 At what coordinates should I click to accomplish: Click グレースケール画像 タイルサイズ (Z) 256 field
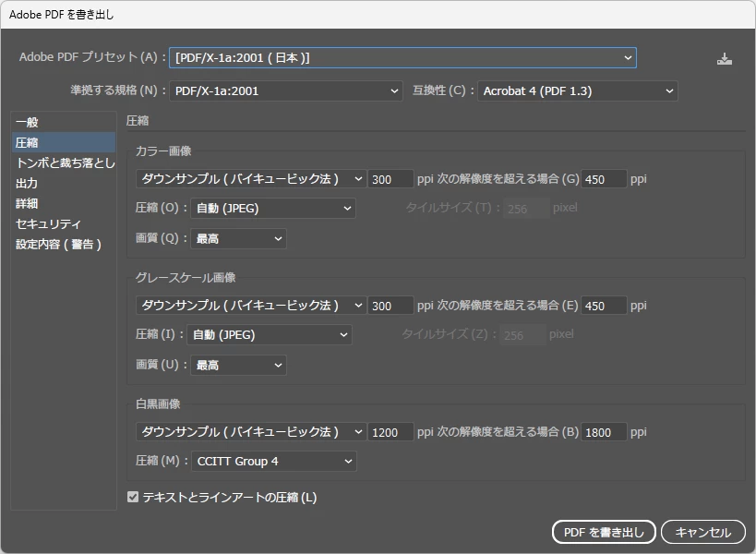522,334
